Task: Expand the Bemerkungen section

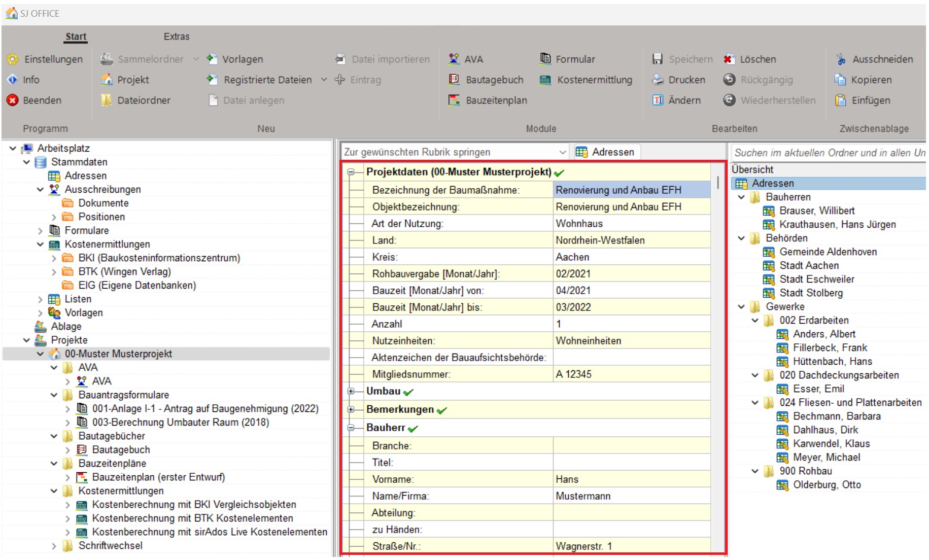Action: [x=351, y=410]
